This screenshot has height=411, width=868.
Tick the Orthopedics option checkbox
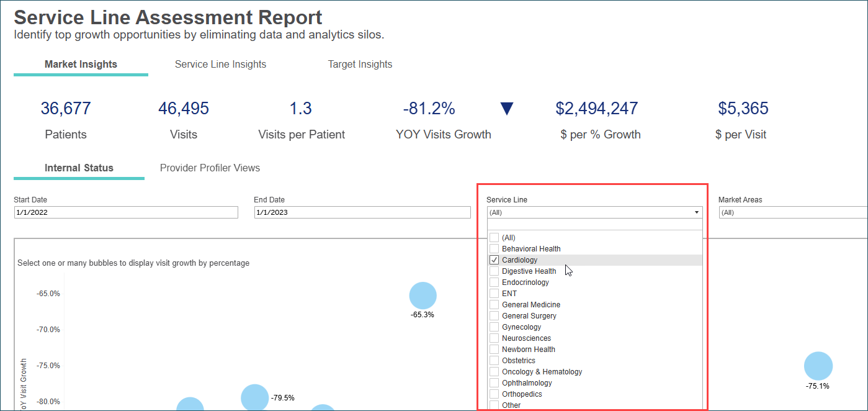[x=494, y=394]
